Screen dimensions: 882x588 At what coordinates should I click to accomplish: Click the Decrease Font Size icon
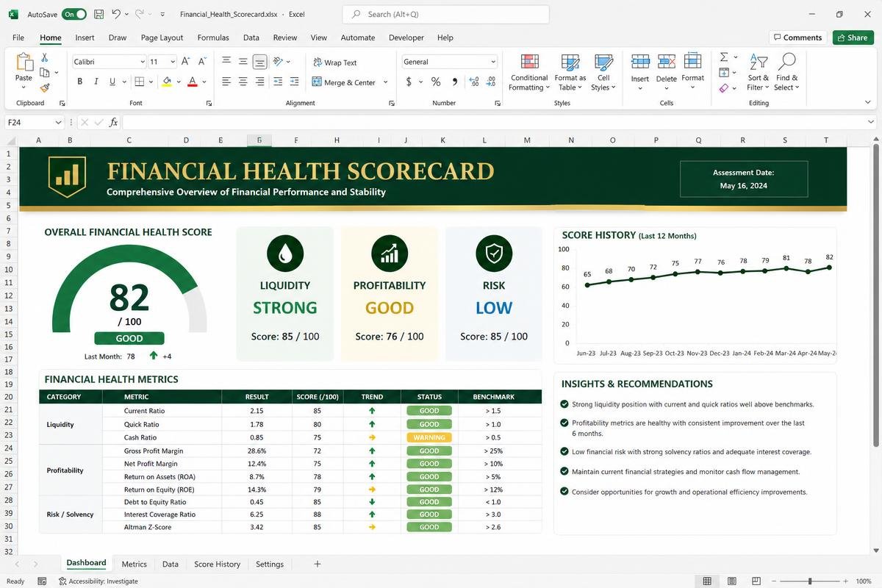coord(201,62)
